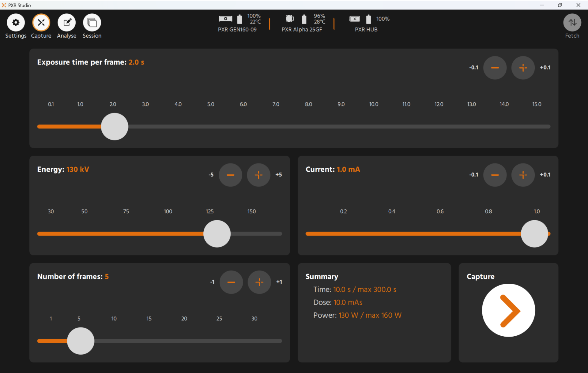Open the Settings gear icon
The width and height of the screenshot is (588, 373).
pos(16,23)
